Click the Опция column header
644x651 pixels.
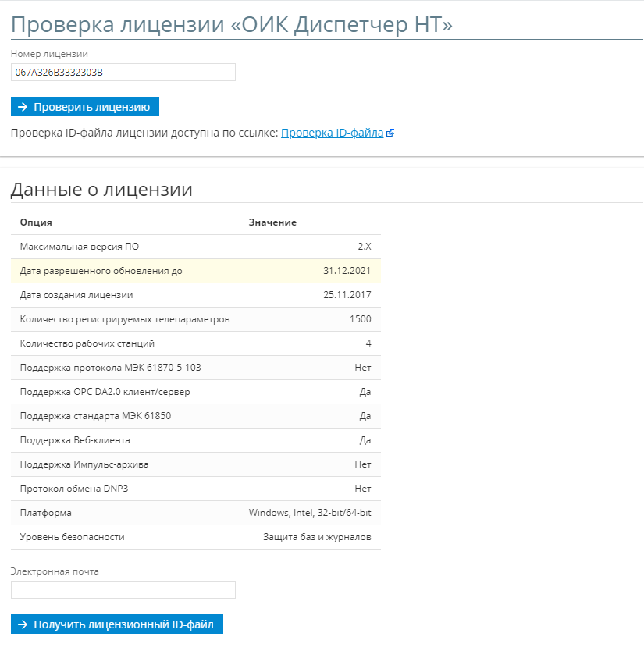pos(36,222)
